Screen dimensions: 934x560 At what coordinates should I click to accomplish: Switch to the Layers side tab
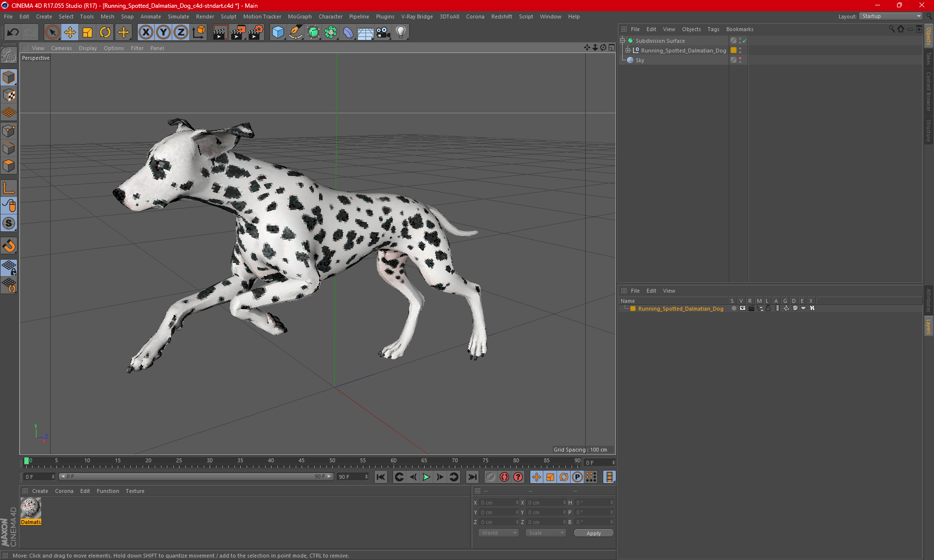[x=928, y=326]
